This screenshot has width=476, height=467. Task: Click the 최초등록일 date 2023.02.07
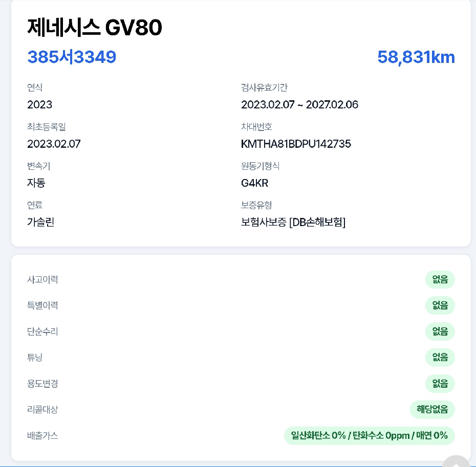point(54,144)
